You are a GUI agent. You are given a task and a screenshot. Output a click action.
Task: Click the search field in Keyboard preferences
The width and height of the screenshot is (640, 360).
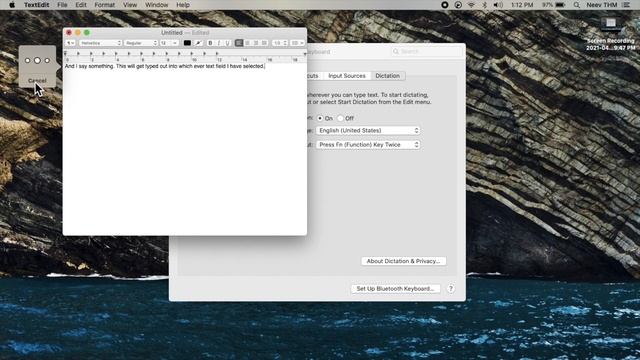(427, 51)
